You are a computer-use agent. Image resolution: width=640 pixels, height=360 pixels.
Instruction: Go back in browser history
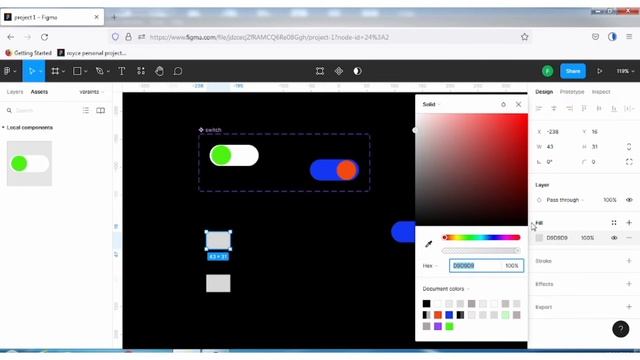coord(11,37)
